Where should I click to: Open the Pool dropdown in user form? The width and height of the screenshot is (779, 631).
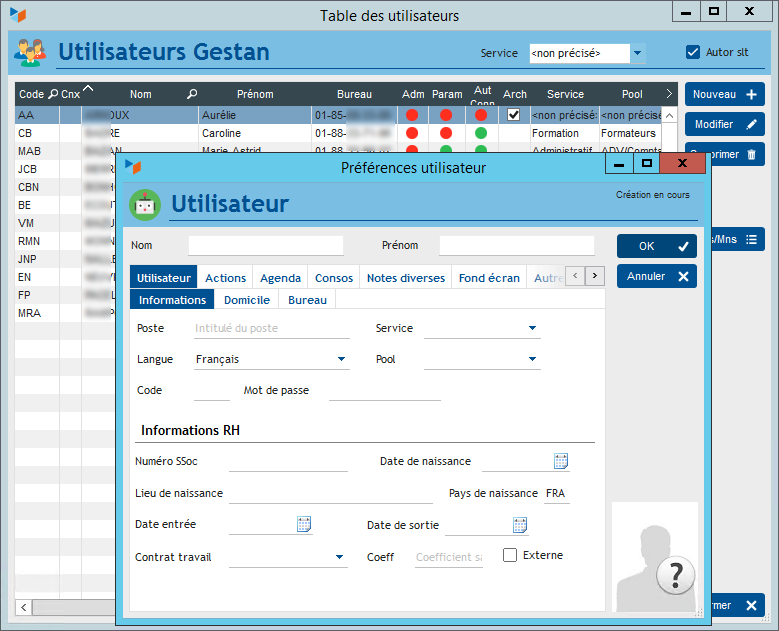coord(532,359)
